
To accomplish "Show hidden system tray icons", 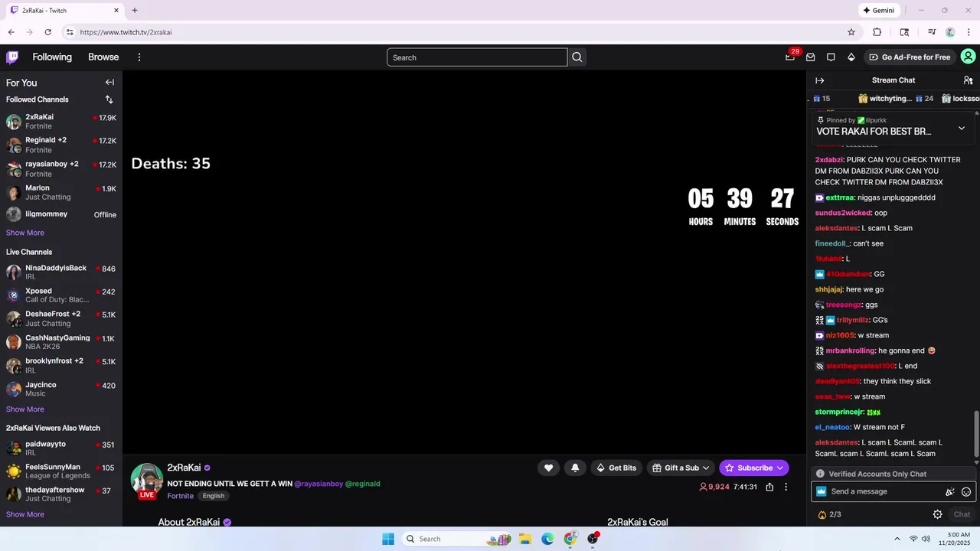I will pos(897,539).
